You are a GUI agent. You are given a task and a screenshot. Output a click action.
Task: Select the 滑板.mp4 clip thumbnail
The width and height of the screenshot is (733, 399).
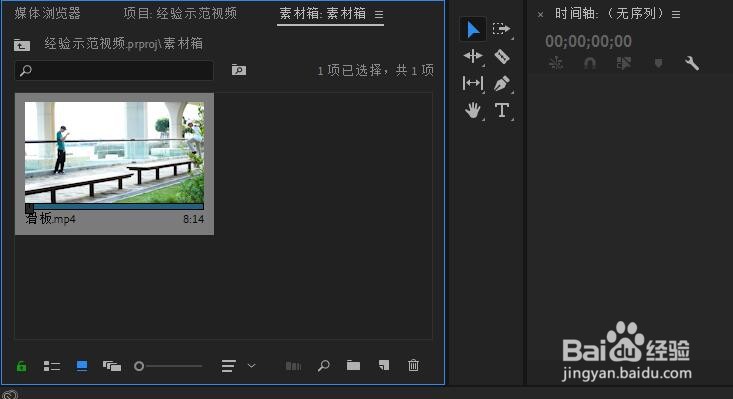[114, 152]
